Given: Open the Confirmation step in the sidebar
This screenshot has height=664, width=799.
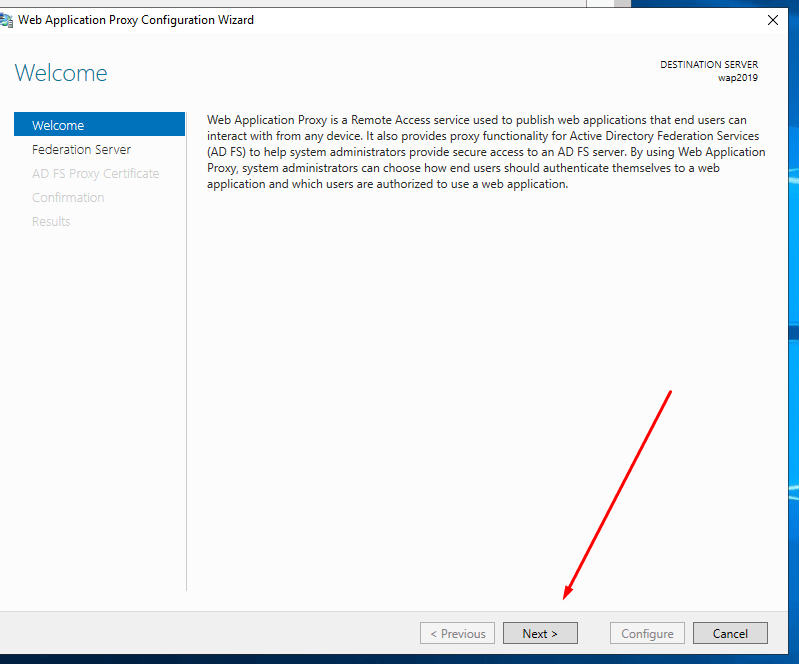Looking at the screenshot, I should tap(68, 197).
